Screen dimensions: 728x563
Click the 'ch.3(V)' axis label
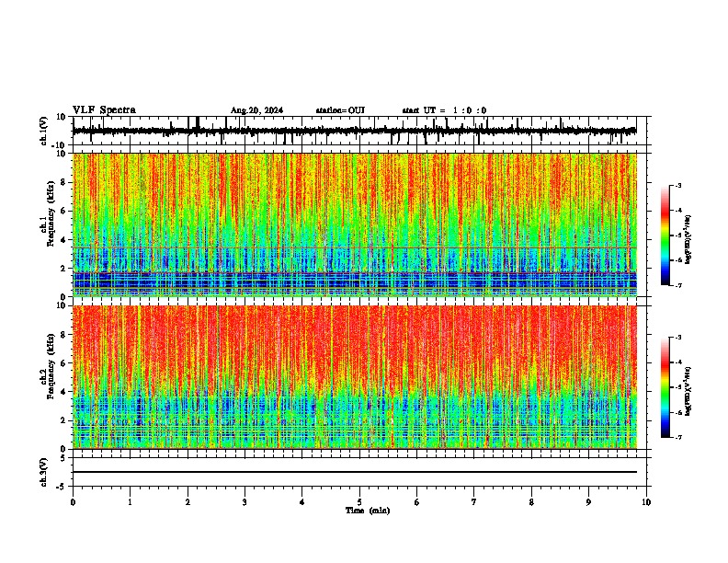tap(44, 473)
